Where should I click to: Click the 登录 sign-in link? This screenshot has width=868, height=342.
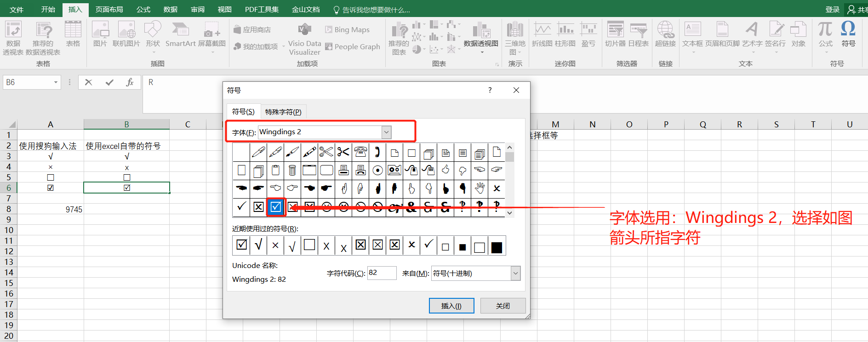coord(832,9)
